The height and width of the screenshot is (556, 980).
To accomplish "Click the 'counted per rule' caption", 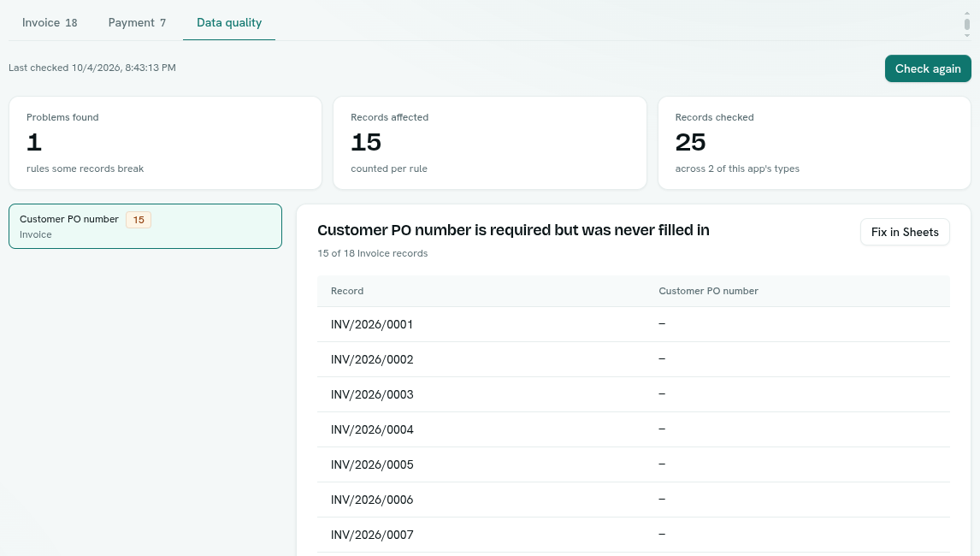I will click(x=389, y=169).
